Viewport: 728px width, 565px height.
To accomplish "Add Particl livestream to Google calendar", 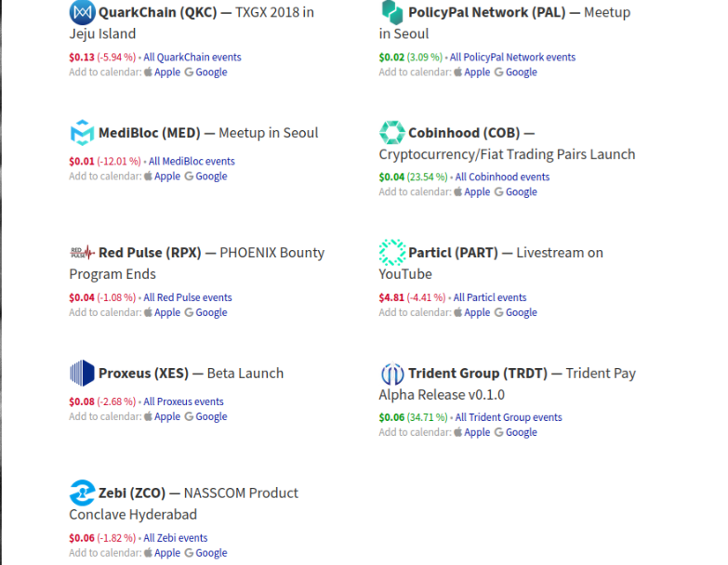I will point(521,313).
